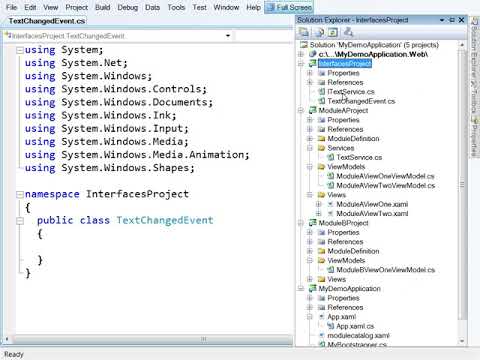Select Properties under InterfacesProject
Image resolution: width=480 pixels, height=360 pixels.
tap(343, 73)
